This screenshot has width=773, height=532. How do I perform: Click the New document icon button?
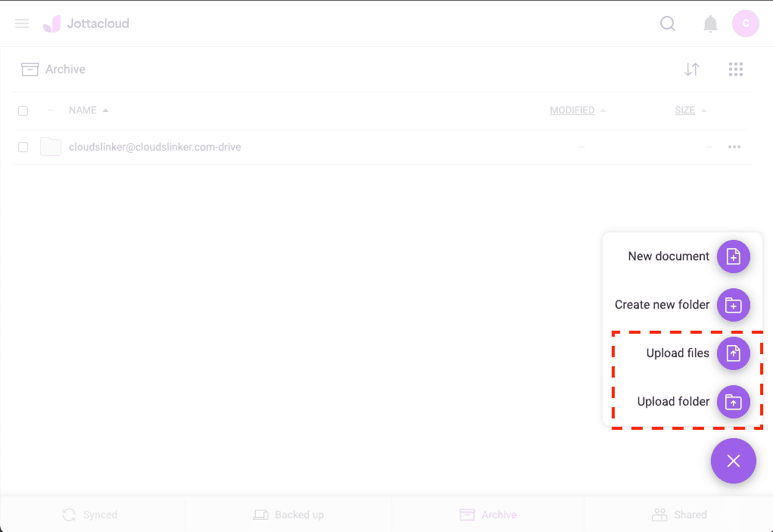tap(733, 257)
